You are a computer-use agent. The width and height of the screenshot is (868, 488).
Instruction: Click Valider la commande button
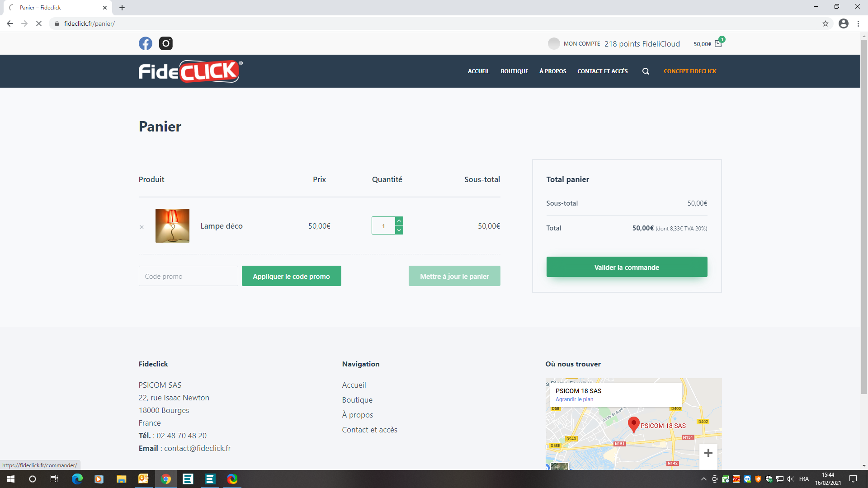click(627, 267)
